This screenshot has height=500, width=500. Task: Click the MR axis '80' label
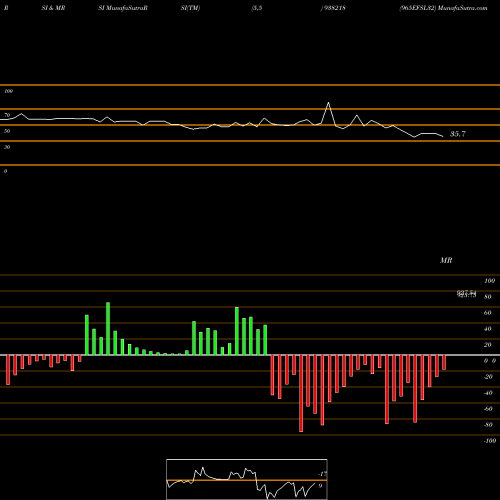[x=488, y=297]
